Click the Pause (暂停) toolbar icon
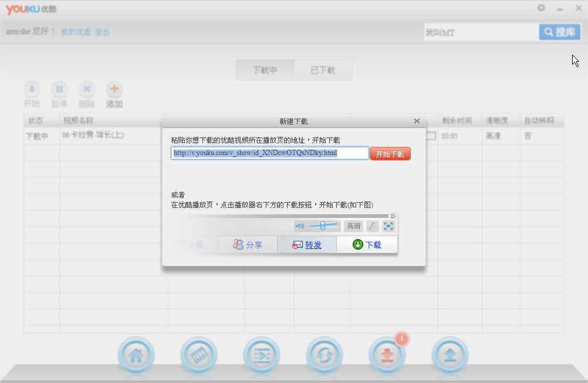Screen dimensions: 588x383 coord(59,89)
